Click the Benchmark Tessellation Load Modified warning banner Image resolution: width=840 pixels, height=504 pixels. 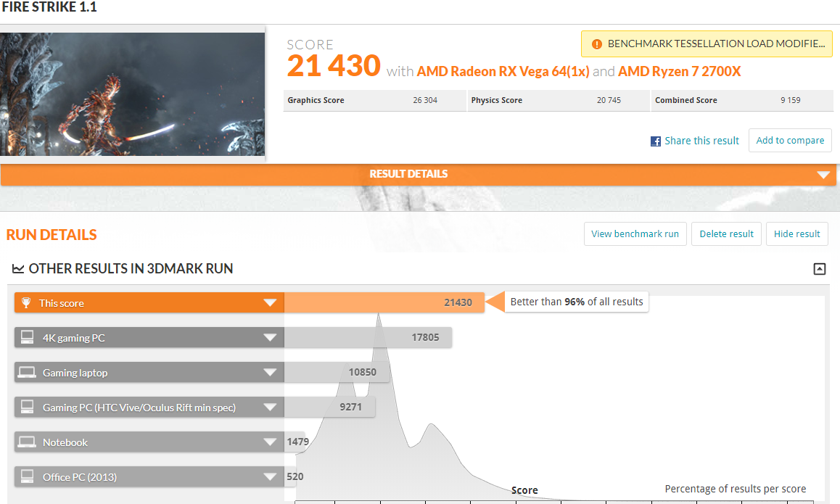[x=707, y=44]
